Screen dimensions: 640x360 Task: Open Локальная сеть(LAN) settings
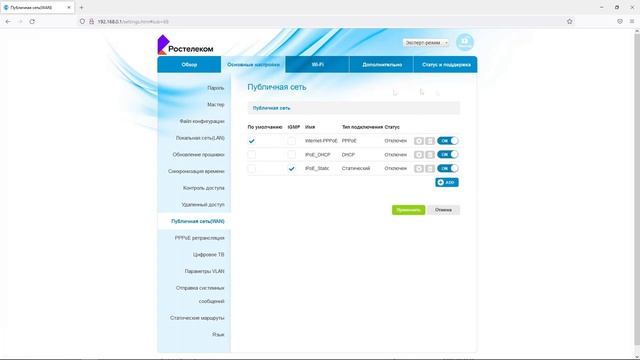point(200,138)
